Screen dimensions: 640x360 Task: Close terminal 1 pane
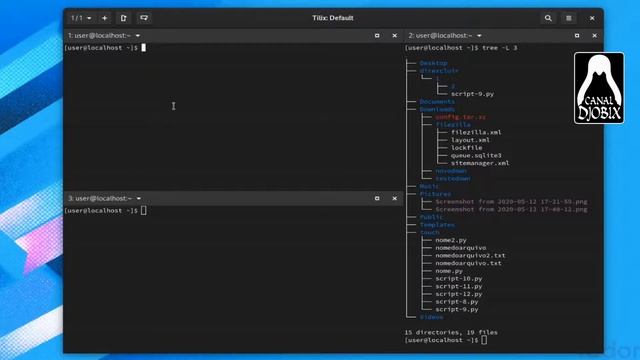click(394, 36)
